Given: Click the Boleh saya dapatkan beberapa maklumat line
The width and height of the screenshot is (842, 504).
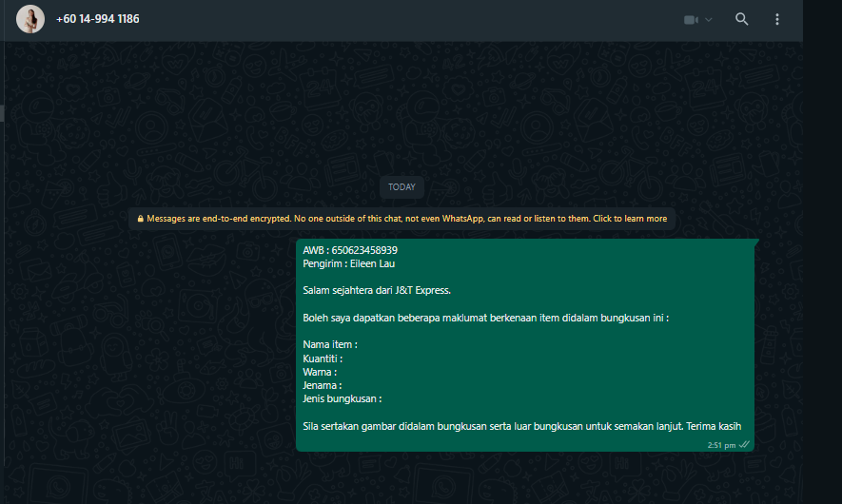Looking at the screenshot, I should 485,318.
